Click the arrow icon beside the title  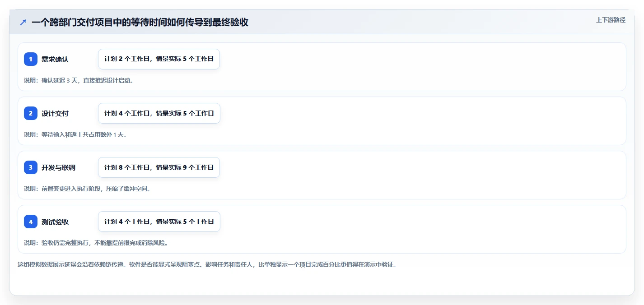pos(23,22)
